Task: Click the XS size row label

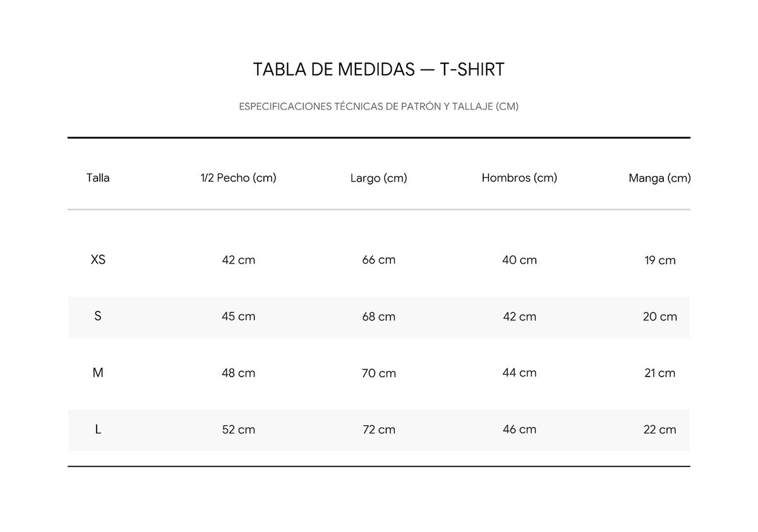Action: tap(98, 260)
